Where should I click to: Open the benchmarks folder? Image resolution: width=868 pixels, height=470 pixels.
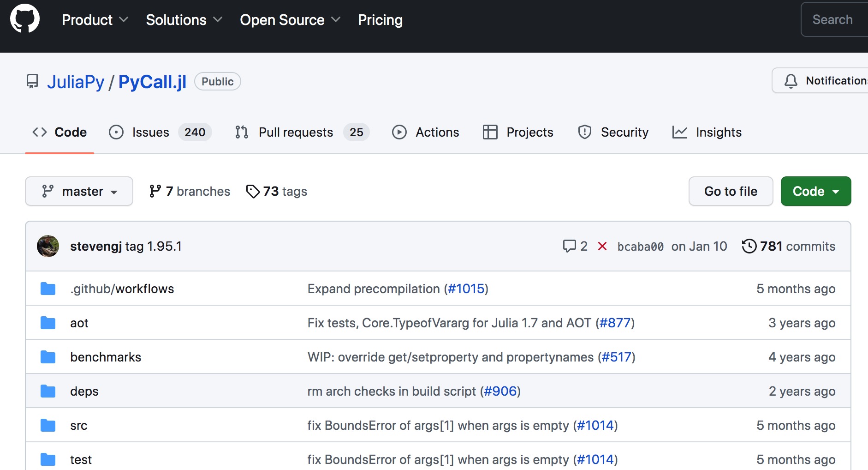(x=106, y=357)
